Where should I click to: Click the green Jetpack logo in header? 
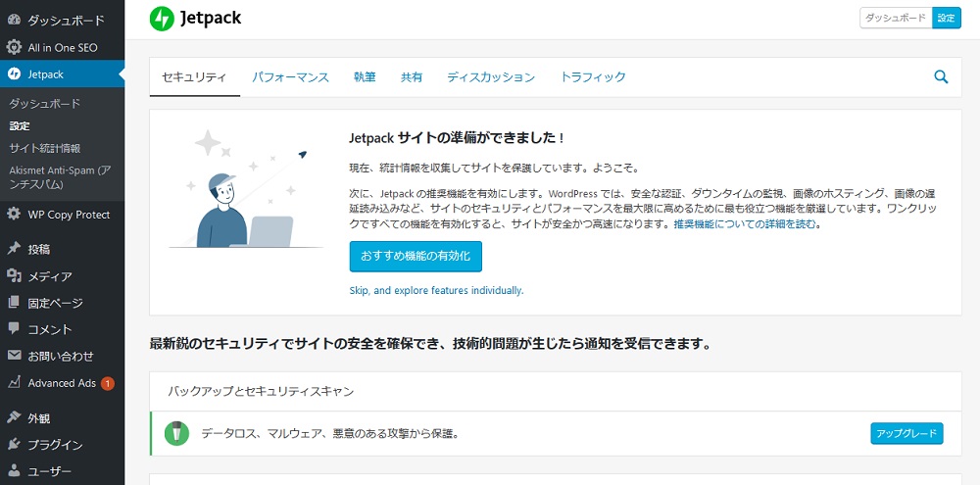[162, 19]
